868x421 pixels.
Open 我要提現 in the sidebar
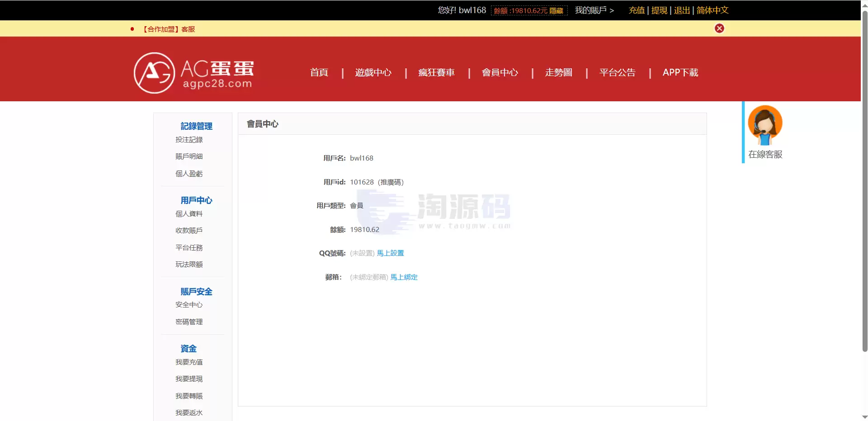(189, 379)
